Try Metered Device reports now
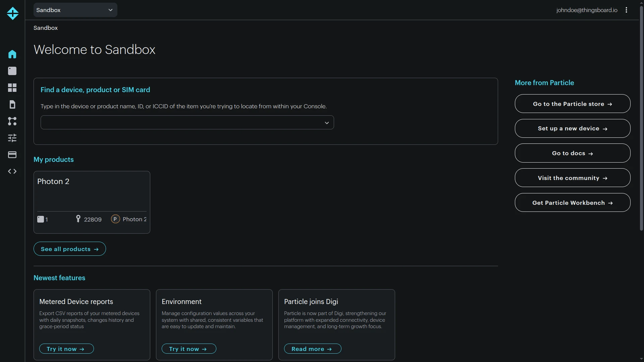644x362 pixels. (x=66, y=349)
